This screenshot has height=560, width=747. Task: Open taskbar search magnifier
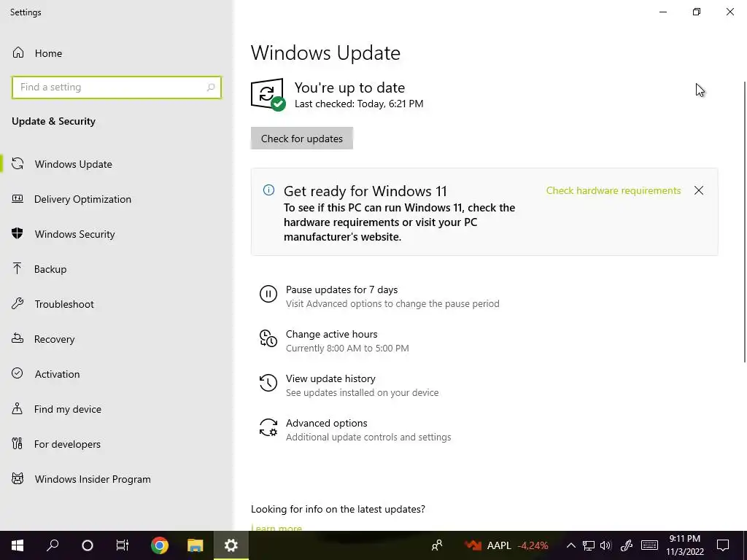coord(53,545)
